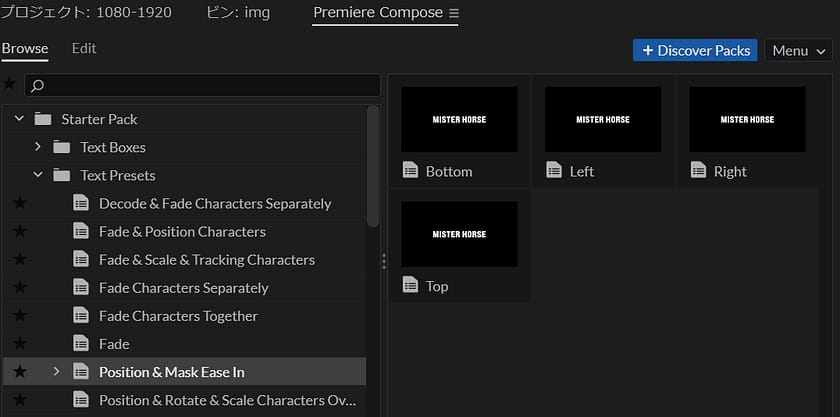Collapse the Starter Pack folder
This screenshot has height=417, width=840.
[x=19, y=119]
